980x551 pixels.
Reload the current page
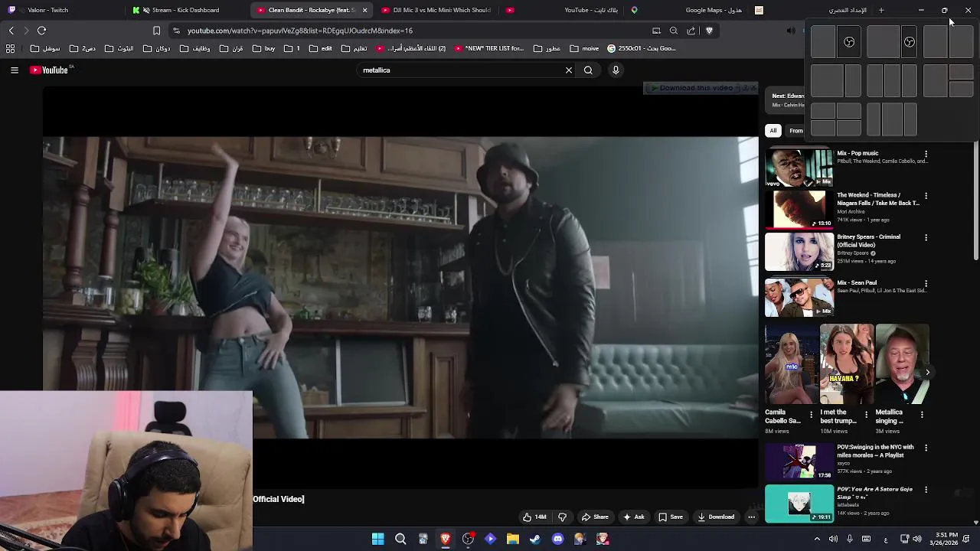tap(41, 31)
